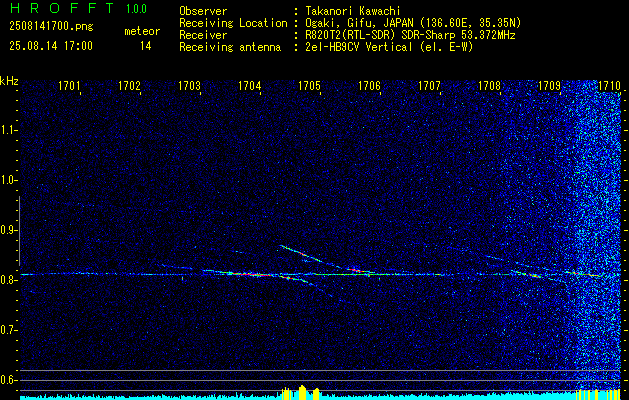Click the 1705 time marker

coord(310,86)
